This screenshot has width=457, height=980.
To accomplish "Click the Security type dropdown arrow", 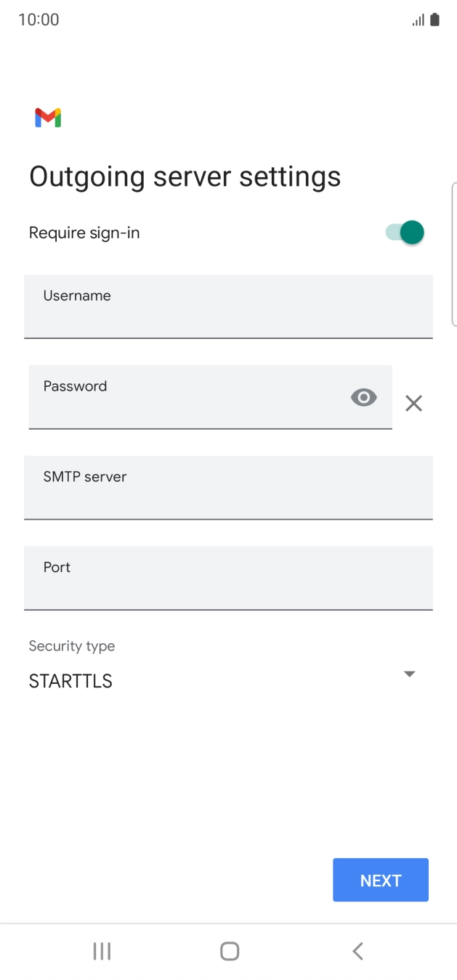I will coord(410,674).
